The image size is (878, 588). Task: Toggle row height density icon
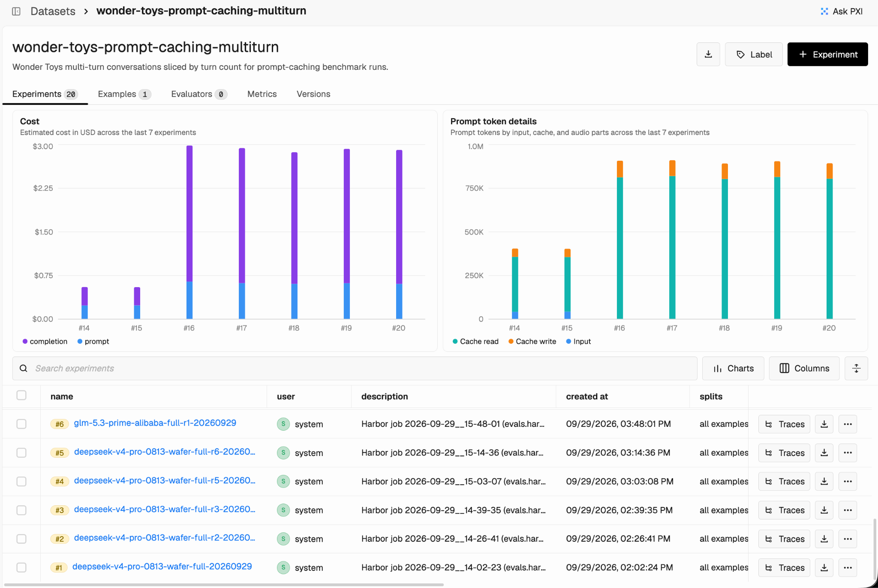pos(856,368)
